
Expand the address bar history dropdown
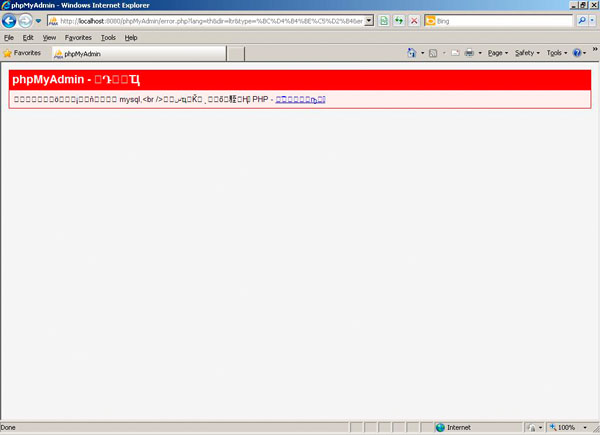tap(368, 21)
